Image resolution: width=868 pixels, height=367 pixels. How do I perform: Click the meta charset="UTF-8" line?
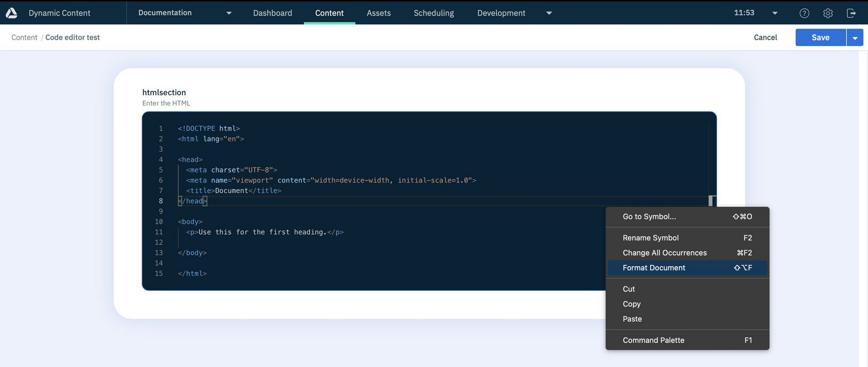[x=231, y=170]
